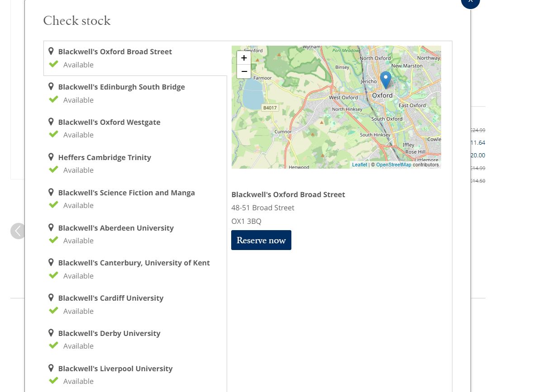Click the previous carousel arrow behind the dialog

tap(18, 231)
